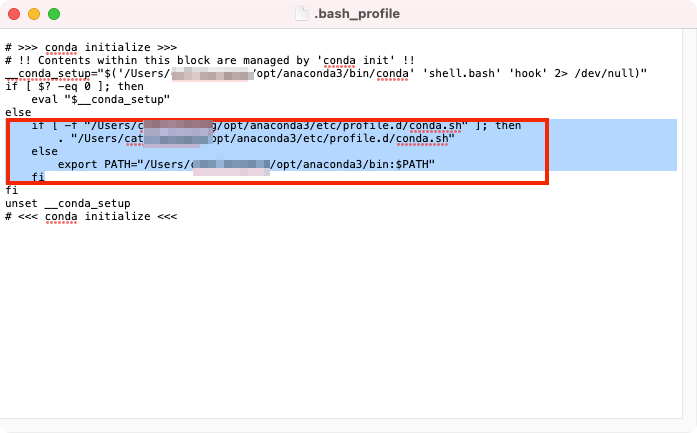Click the 'if [ $? -eq 0 ]; then' line
The height and width of the screenshot is (433, 697).
tap(74, 86)
